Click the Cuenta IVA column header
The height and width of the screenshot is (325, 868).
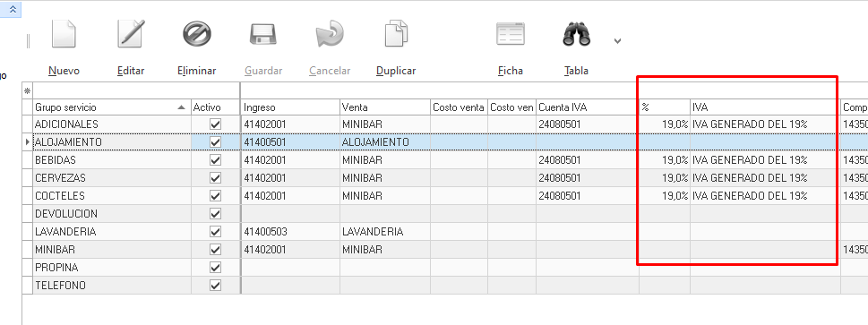[588, 107]
